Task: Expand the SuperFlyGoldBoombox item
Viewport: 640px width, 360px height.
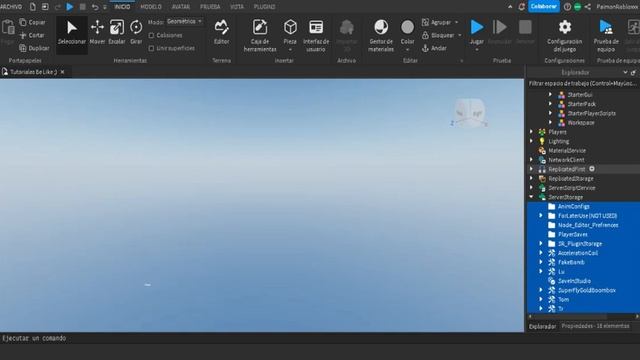Action: click(x=541, y=290)
